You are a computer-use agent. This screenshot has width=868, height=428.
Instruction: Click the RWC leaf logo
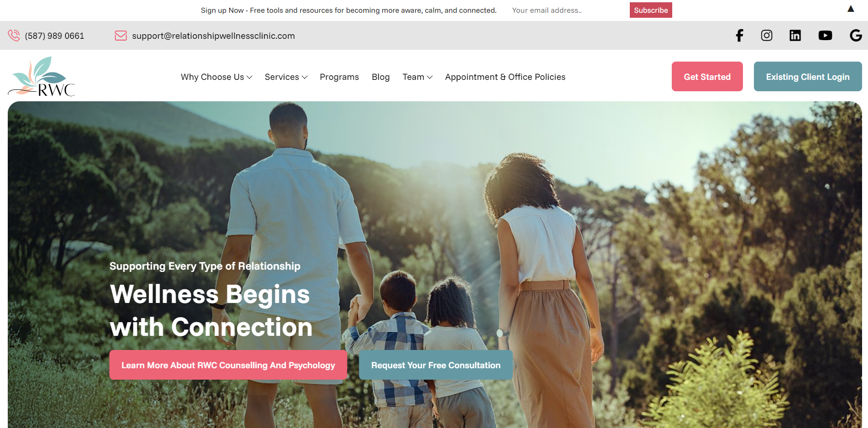[x=41, y=76]
